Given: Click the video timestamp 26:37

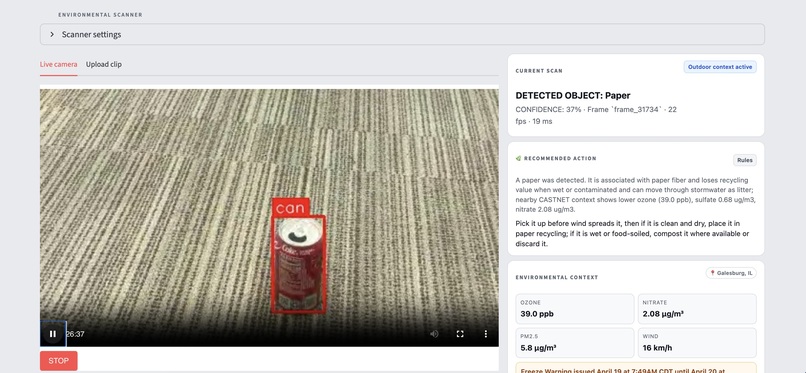Looking at the screenshot, I should 75,334.
